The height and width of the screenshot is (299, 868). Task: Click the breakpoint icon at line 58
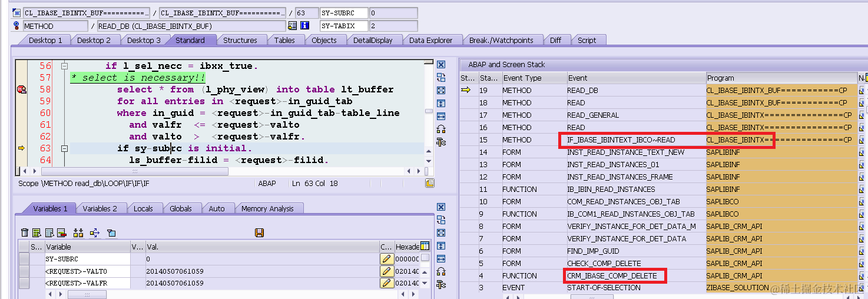pyautogui.click(x=22, y=89)
